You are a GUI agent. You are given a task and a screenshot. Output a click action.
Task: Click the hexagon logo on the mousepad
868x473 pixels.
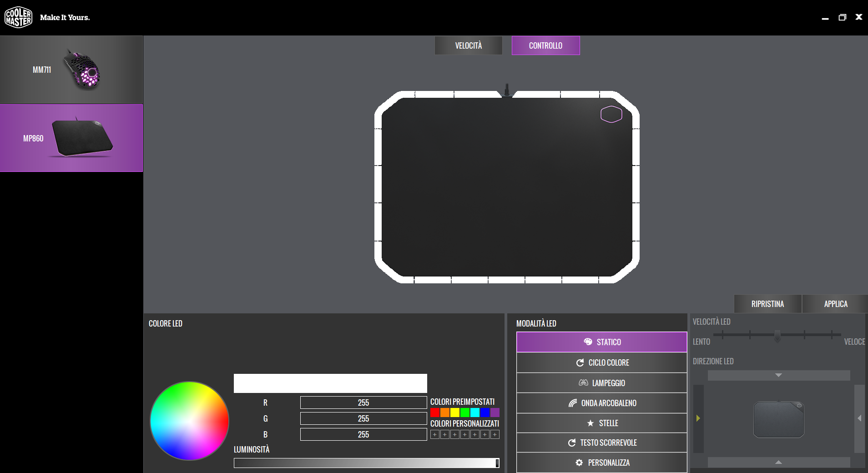click(x=611, y=114)
